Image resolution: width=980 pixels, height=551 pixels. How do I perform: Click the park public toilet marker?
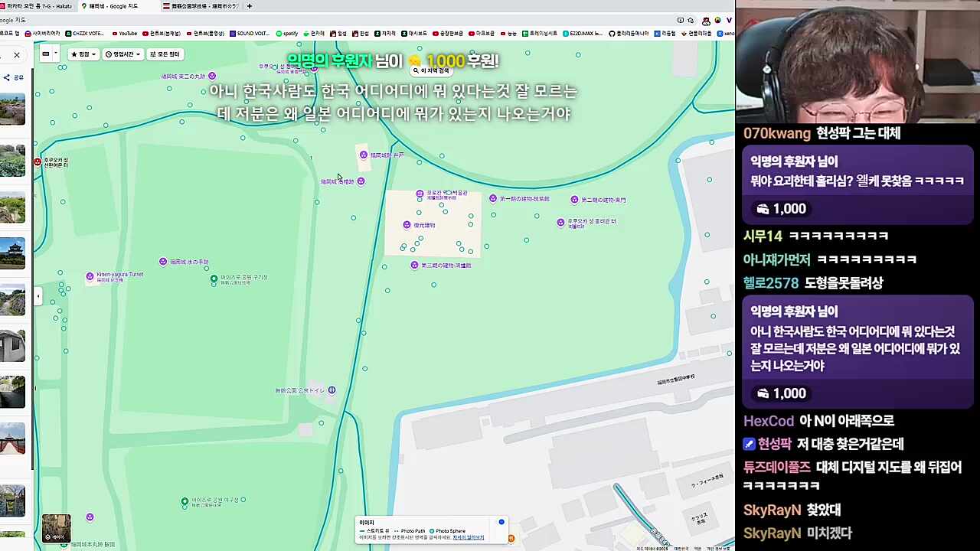click(332, 390)
